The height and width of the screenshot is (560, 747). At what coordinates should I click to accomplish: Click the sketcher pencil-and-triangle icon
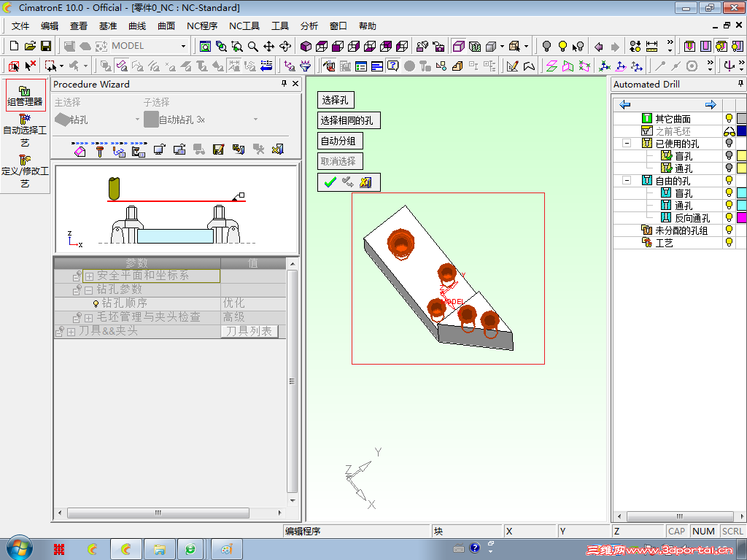[513, 66]
